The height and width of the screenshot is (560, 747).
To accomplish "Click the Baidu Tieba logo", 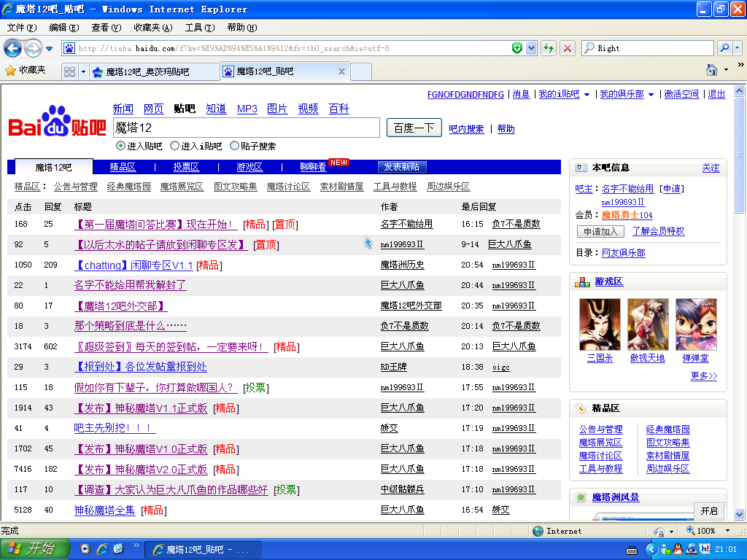I will 57,122.
